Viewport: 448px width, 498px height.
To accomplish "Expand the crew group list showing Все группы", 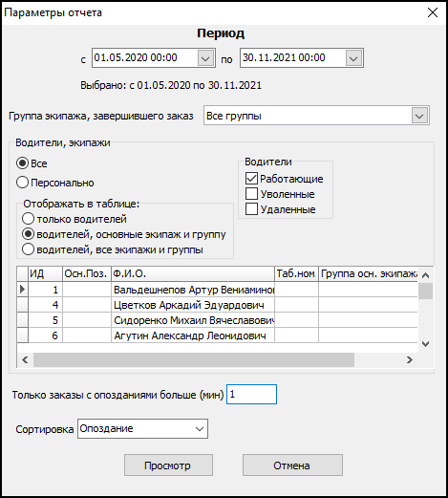I will tap(419, 116).
